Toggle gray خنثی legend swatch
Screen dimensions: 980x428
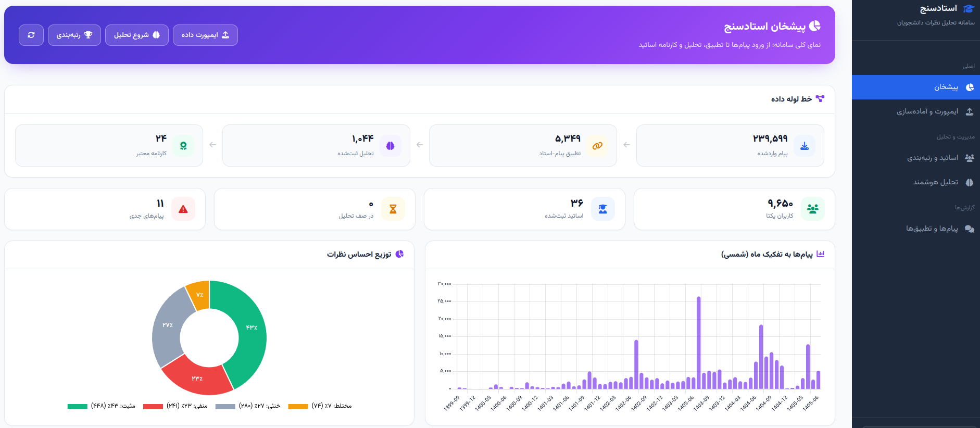coord(225,407)
